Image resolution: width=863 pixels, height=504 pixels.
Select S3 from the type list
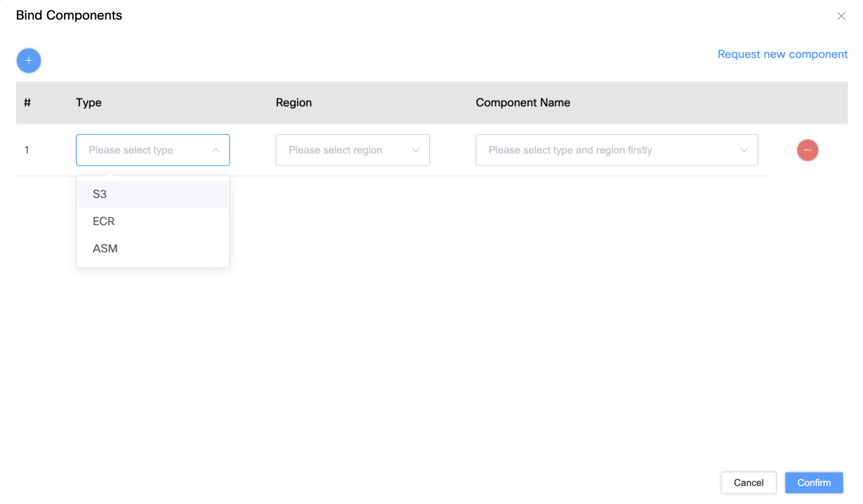[x=100, y=194]
